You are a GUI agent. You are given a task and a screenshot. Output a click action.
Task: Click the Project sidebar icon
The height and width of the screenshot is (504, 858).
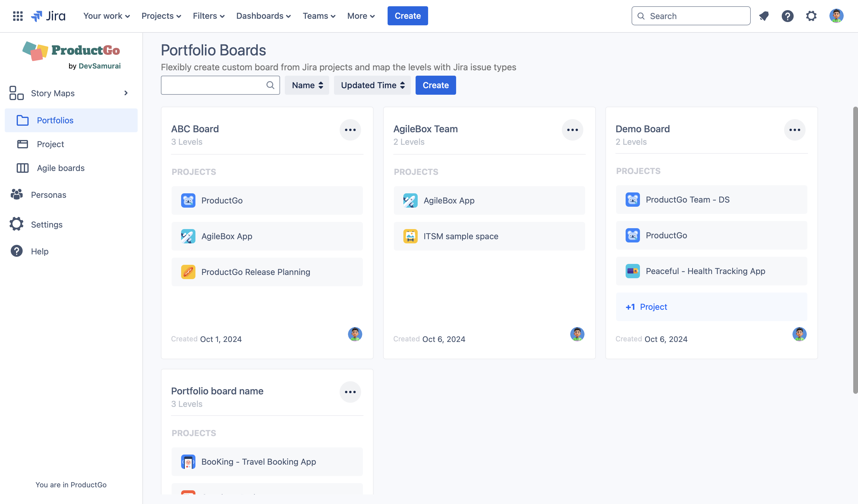pyautogui.click(x=22, y=144)
